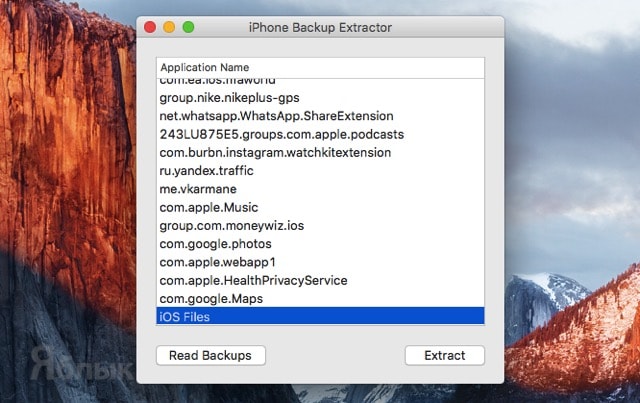This screenshot has height=403, width=640.
Task: Pick group.nike.nikeplus-gps from the list
Action: (320, 98)
